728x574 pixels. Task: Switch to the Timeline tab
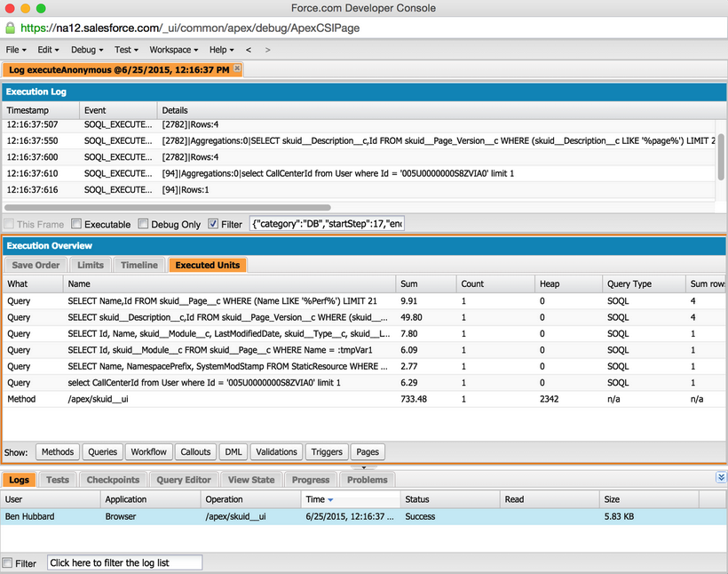point(139,265)
